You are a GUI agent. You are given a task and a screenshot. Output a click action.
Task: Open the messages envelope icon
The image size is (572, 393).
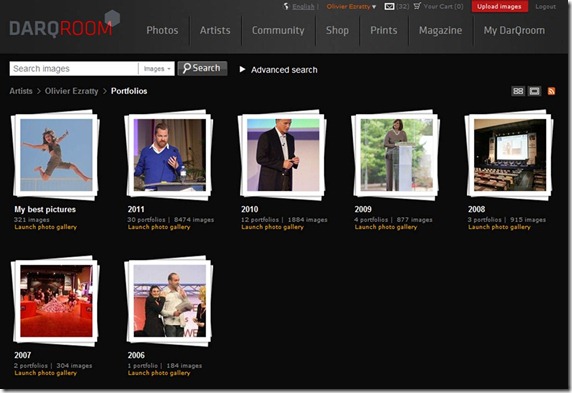[389, 6]
